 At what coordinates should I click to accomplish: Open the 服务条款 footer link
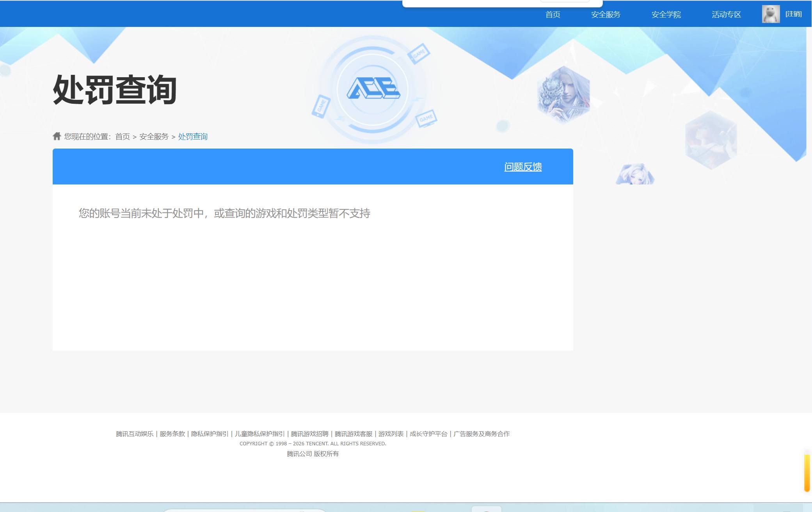click(x=172, y=433)
